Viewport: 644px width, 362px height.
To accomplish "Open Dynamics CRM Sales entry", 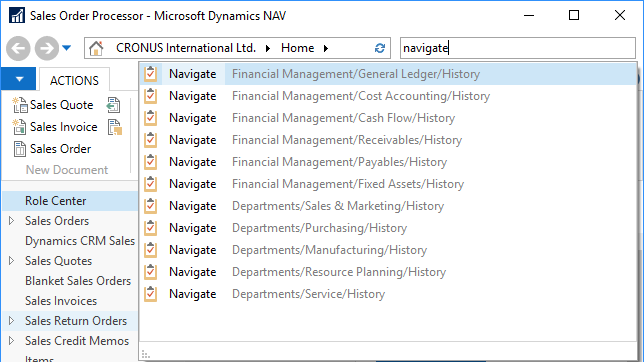I will click(80, 241).
